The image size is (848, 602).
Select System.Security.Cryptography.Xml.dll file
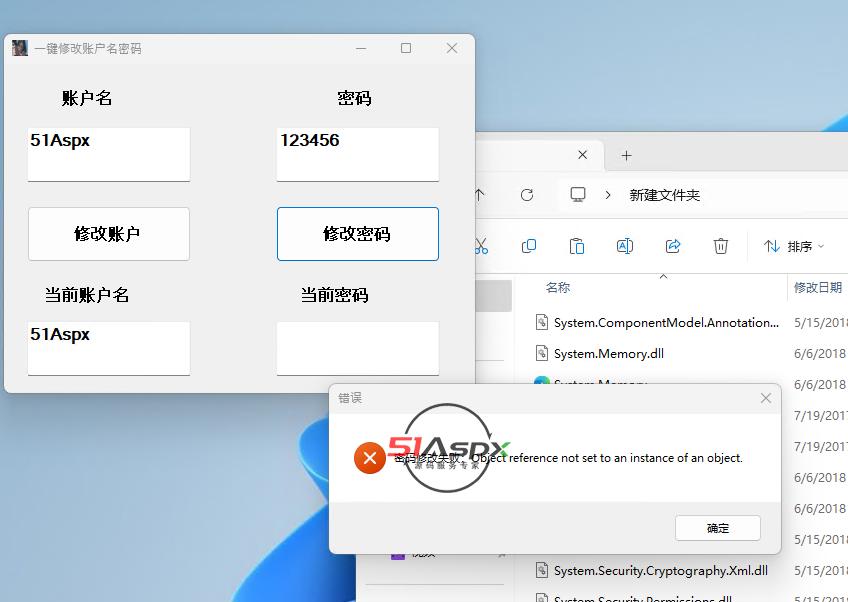pyautogui.click(x=660, y=571)
